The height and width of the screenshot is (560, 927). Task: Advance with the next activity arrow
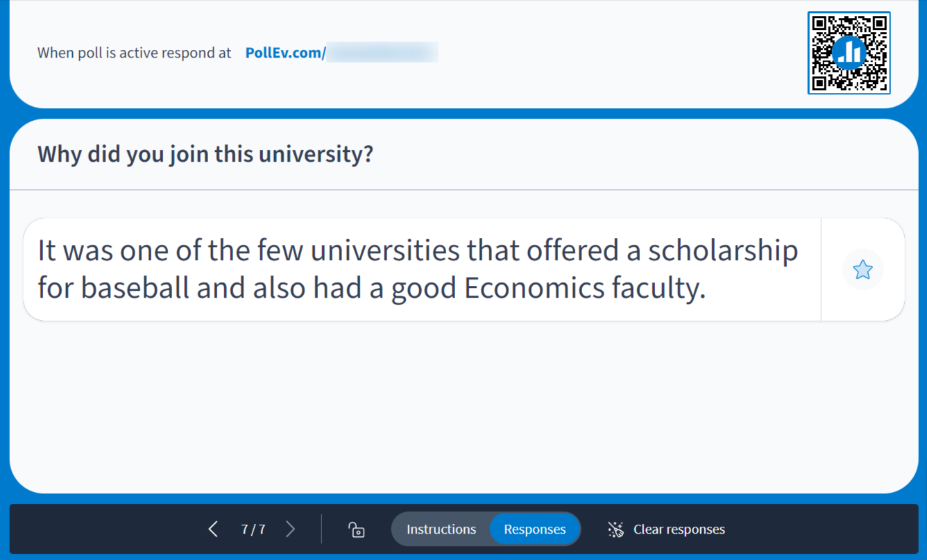pyautogui.click(x=291, y=529)
